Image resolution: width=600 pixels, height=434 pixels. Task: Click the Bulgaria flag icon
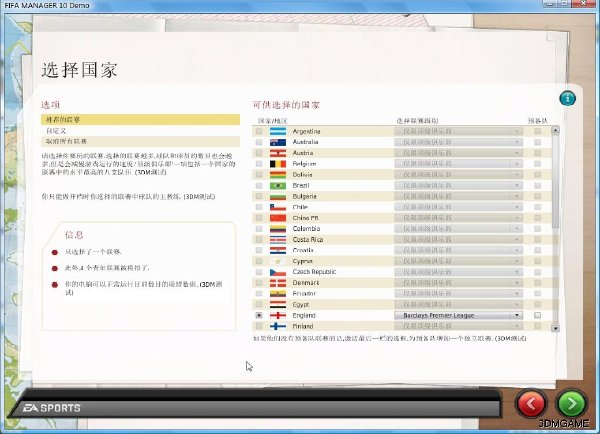tap(278, 196)
